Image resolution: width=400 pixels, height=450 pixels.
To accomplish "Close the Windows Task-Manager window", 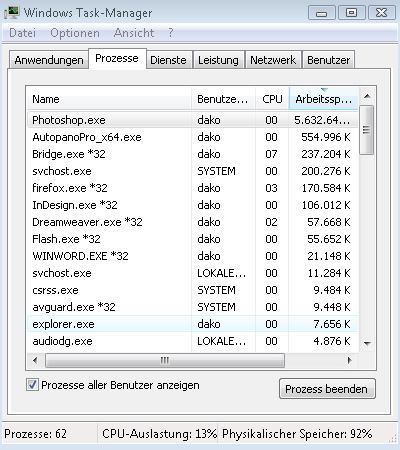I will [381, 13].
